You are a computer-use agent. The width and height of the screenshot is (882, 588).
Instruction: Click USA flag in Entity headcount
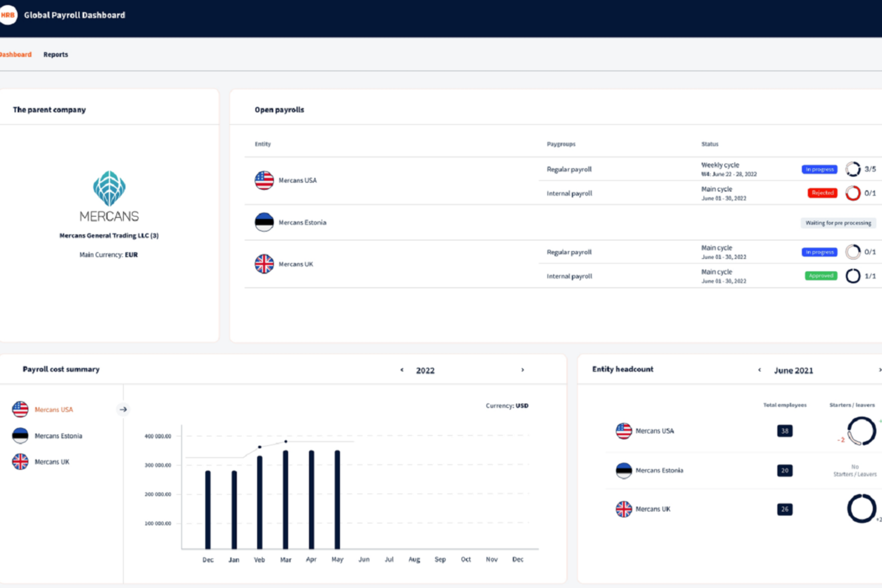coord(623,431)
